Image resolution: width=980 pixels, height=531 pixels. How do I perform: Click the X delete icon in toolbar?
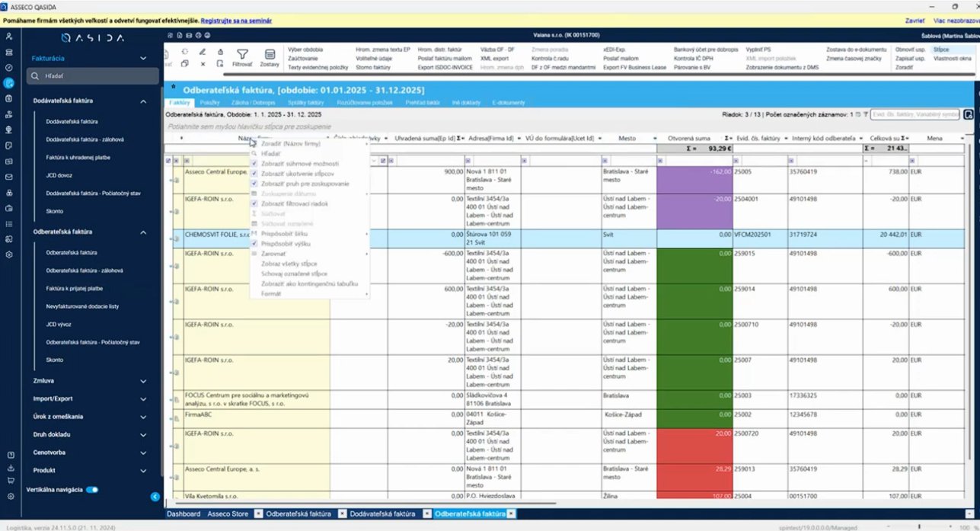click(x=203, y=64)
